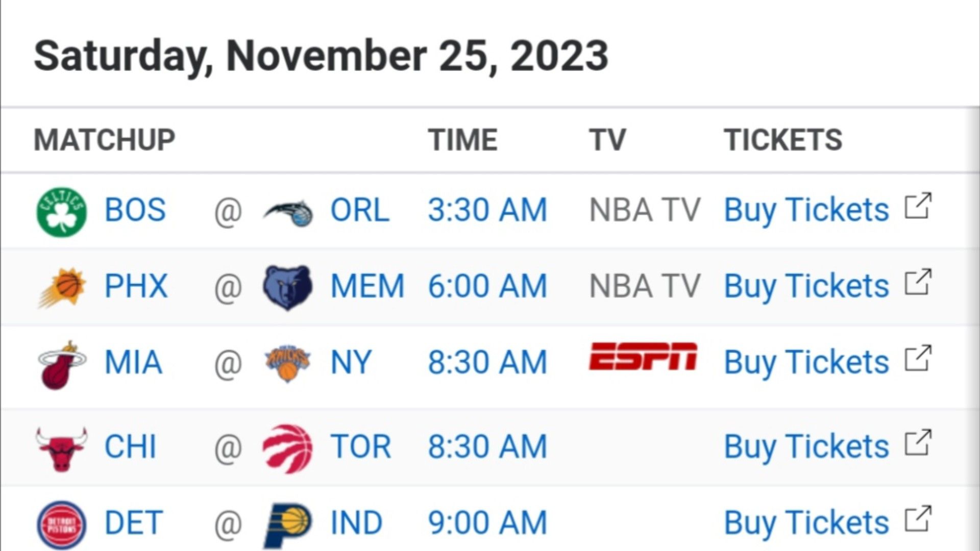
Task: Open the 8:30 AM CHI at TOR game time
Action: click(487, 446)
